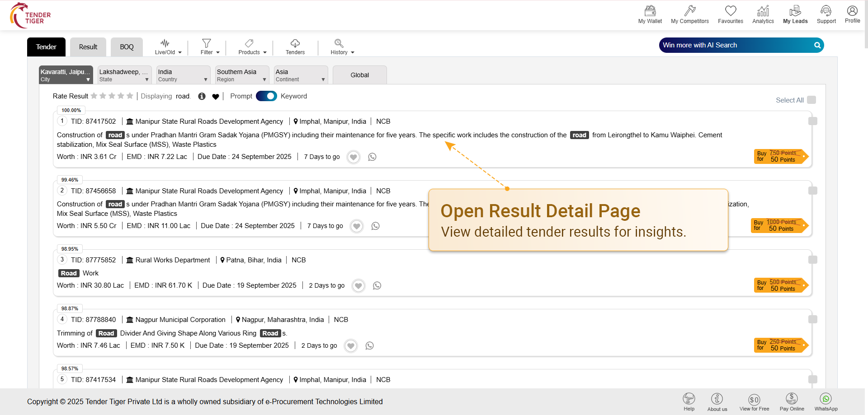Expand the Live/Old dropdown
This screenshot has height=415, width=868.
pos(168,47)
